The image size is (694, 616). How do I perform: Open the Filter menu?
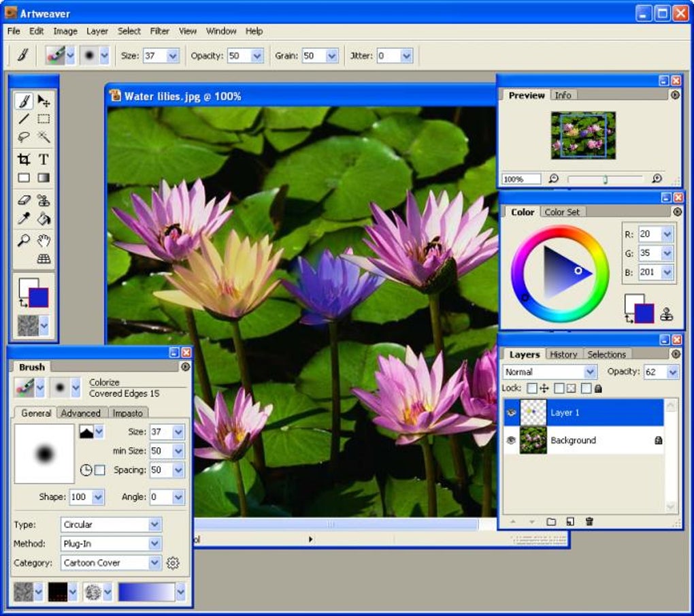(x=159, y=31)
